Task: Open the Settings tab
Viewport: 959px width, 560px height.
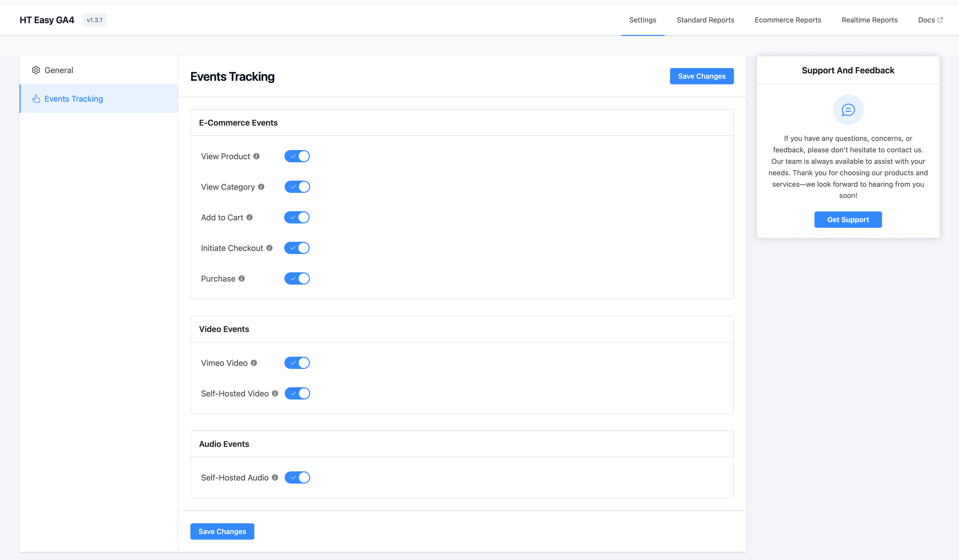Action: [642, 20]
